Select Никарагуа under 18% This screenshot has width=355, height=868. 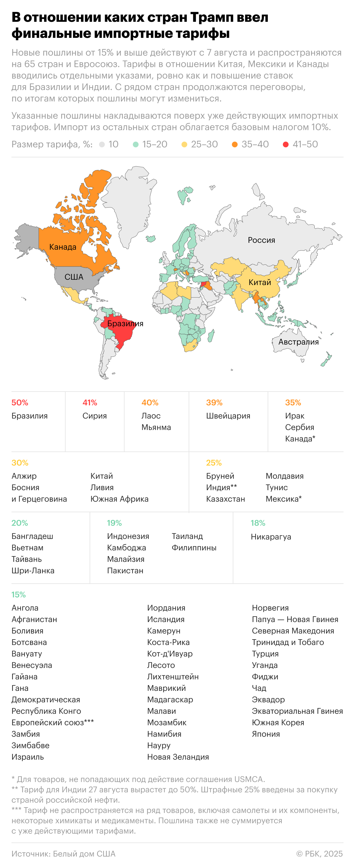click(271, 537)
